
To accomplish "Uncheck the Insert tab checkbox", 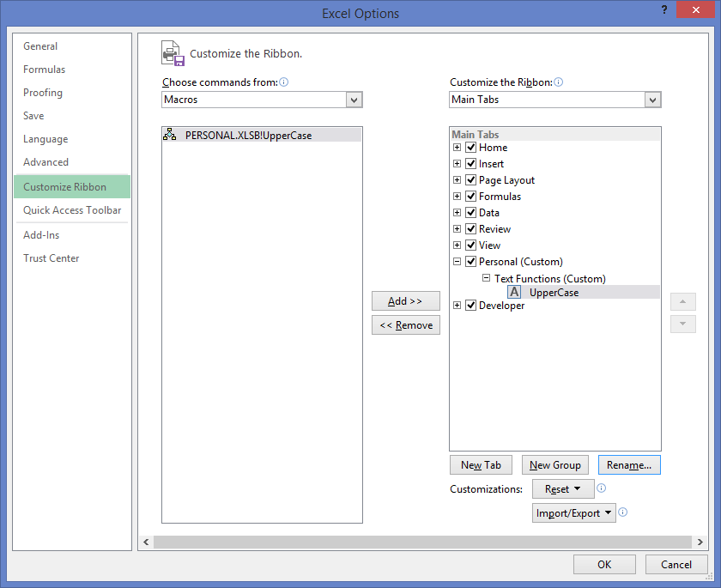I will click(x=470, y=164).
